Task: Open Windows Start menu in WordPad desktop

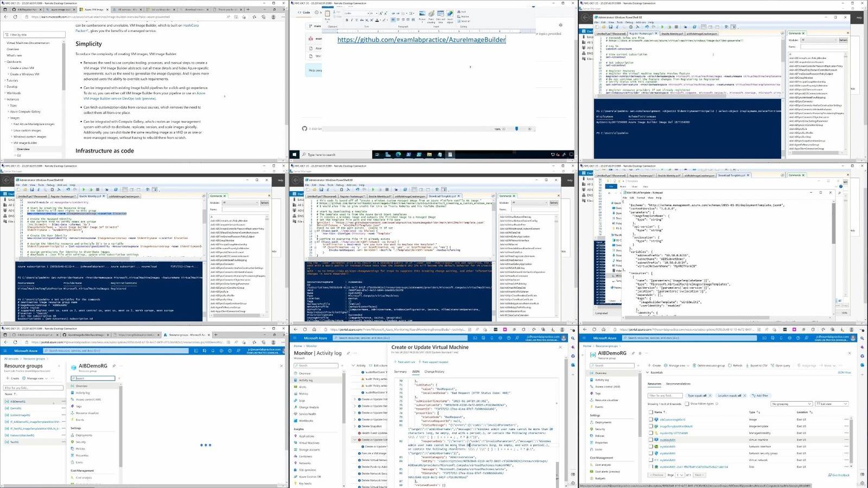Action: [x=294, y=155]
